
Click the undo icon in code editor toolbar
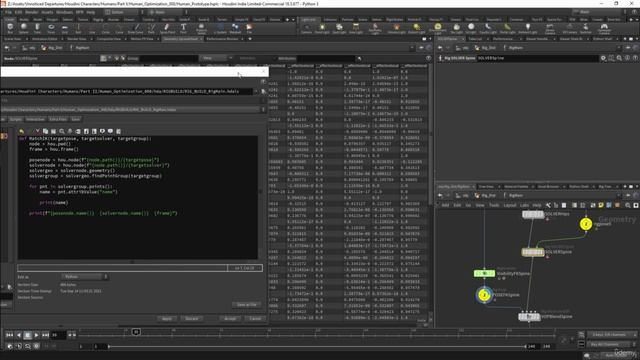pyautogui.click(x=22, y=131)
